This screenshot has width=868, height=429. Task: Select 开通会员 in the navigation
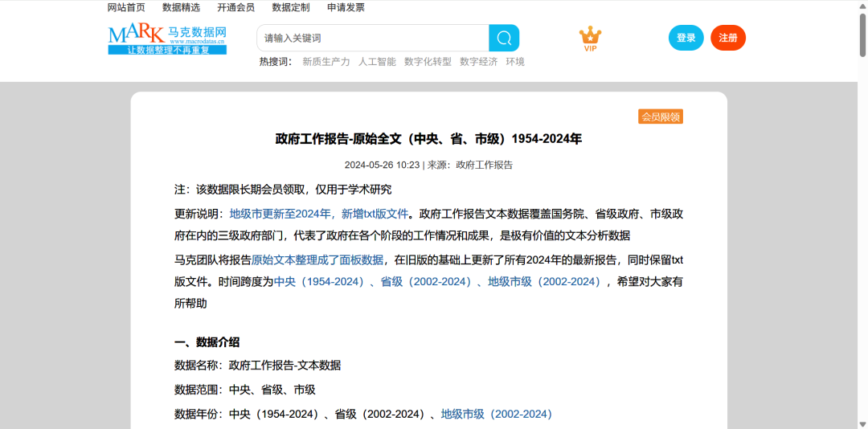coord(235,7)
